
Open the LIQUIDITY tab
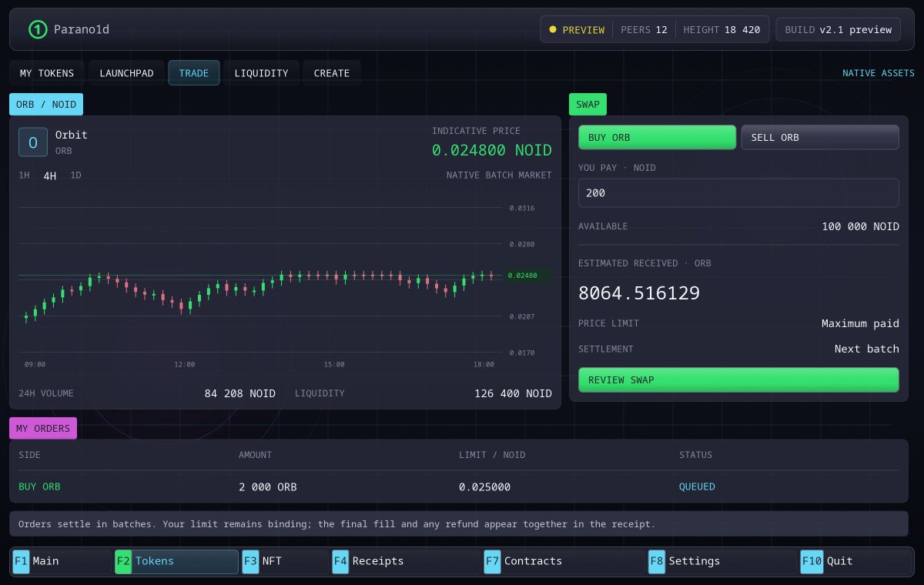pos(261,73)
